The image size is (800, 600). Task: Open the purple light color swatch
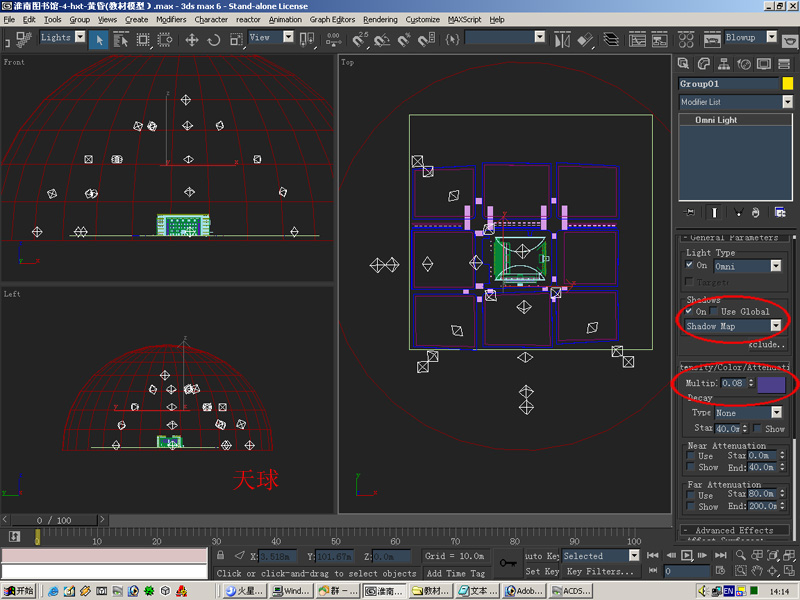[771, 384]
